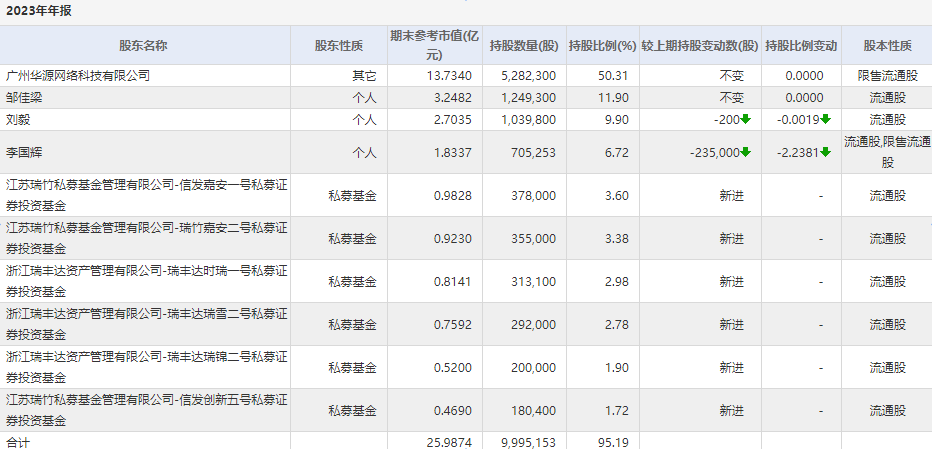
Task: Click the 较上期持股变动数(股) header
Action: pyautogui.click(x=700, y=46)
